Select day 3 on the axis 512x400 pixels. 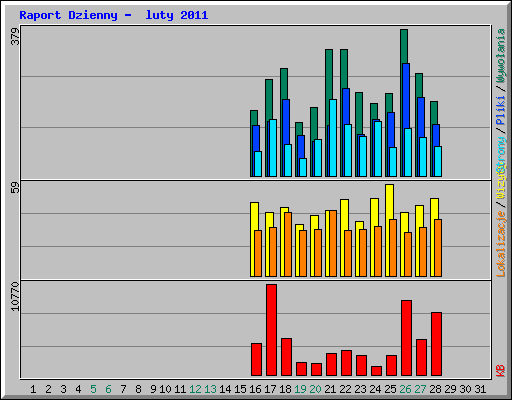63,389
